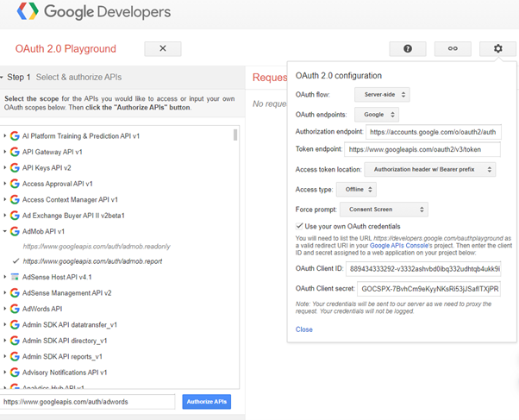Screen dimensions: 519x420
Task: Click the Authorization endpoint field
Action: [434, 132]
